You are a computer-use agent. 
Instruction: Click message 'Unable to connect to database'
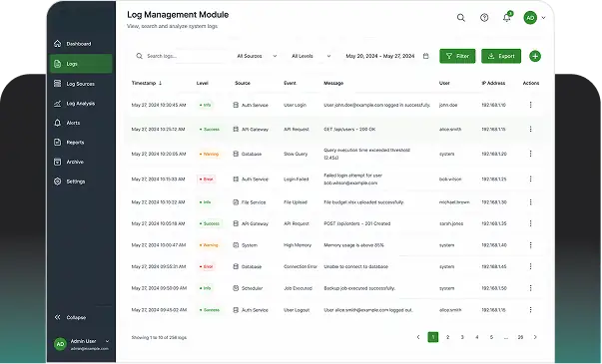point(355,266)
